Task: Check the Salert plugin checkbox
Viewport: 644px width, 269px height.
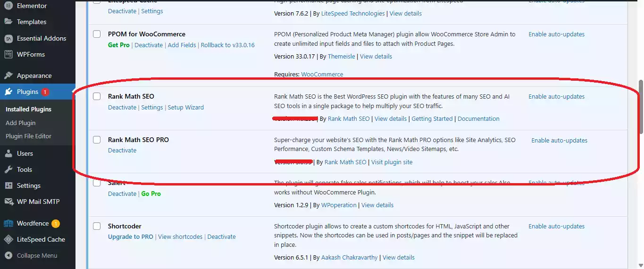Action: (97, 183)
